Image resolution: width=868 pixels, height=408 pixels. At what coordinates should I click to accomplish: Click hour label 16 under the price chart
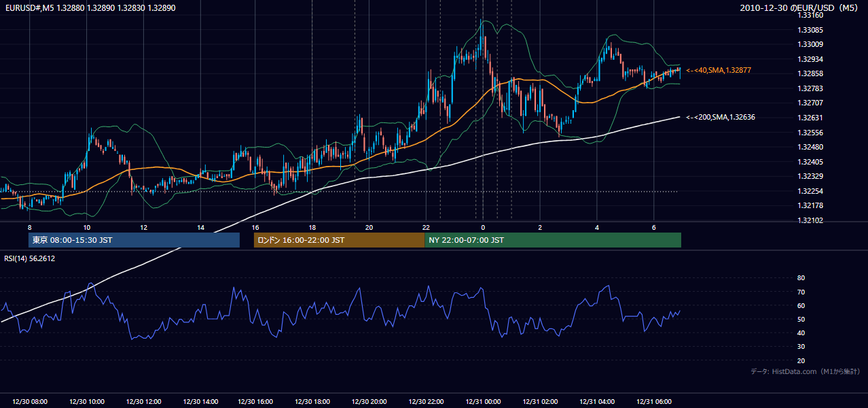point(255,227)
